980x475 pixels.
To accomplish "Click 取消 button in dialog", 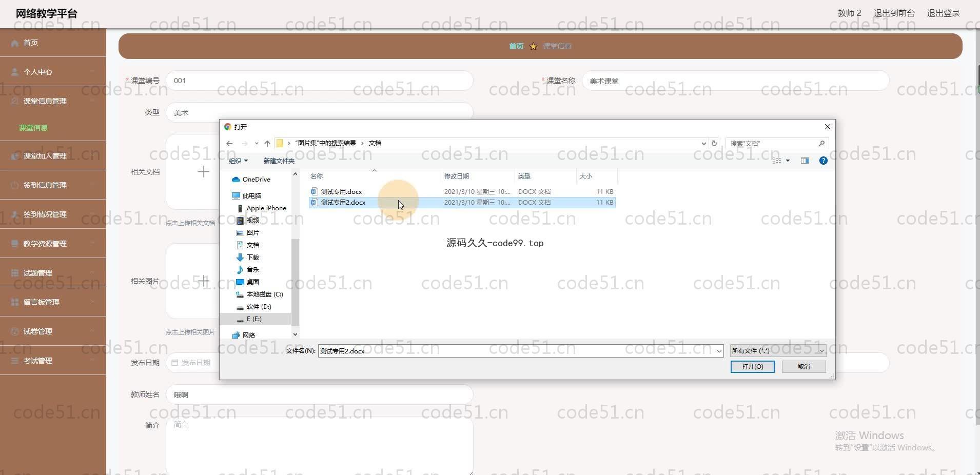I will click(x=803, y=367).
